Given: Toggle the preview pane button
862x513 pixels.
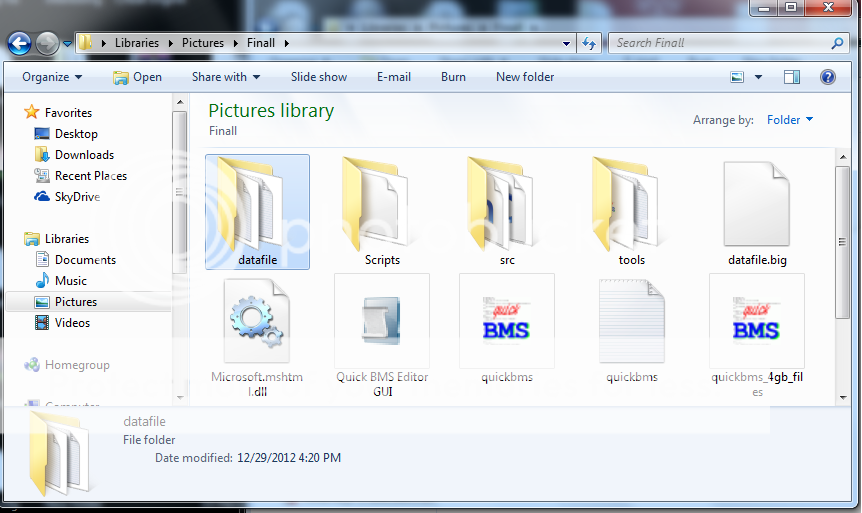Looking at the screenshot, I should click(x=792, y=77).
